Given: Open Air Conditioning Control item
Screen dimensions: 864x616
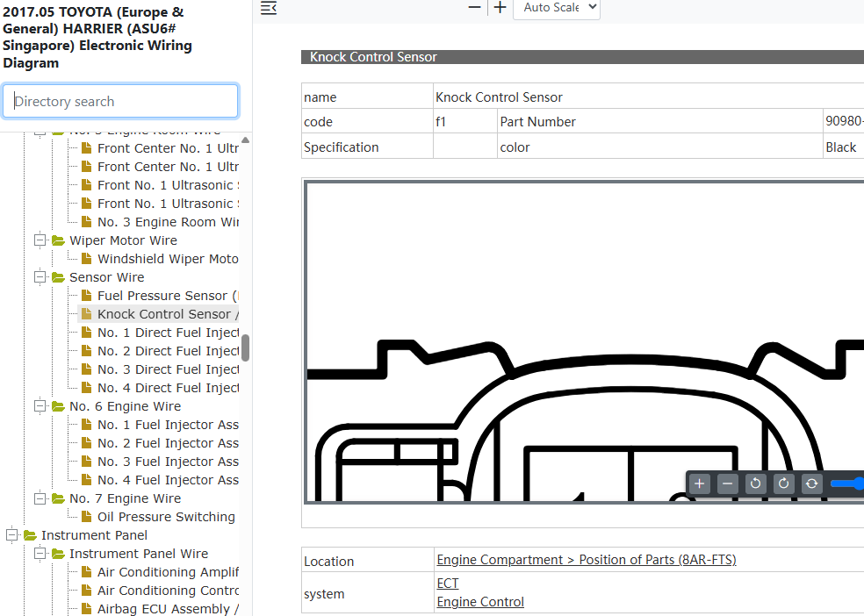Looking at the screenshot, I should click(168, 591).
